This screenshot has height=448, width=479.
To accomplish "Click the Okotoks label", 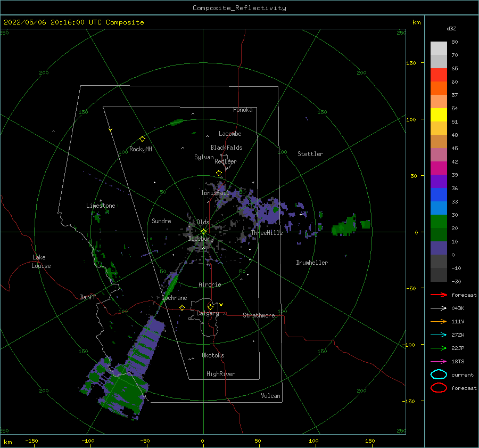I will (213, 355).
